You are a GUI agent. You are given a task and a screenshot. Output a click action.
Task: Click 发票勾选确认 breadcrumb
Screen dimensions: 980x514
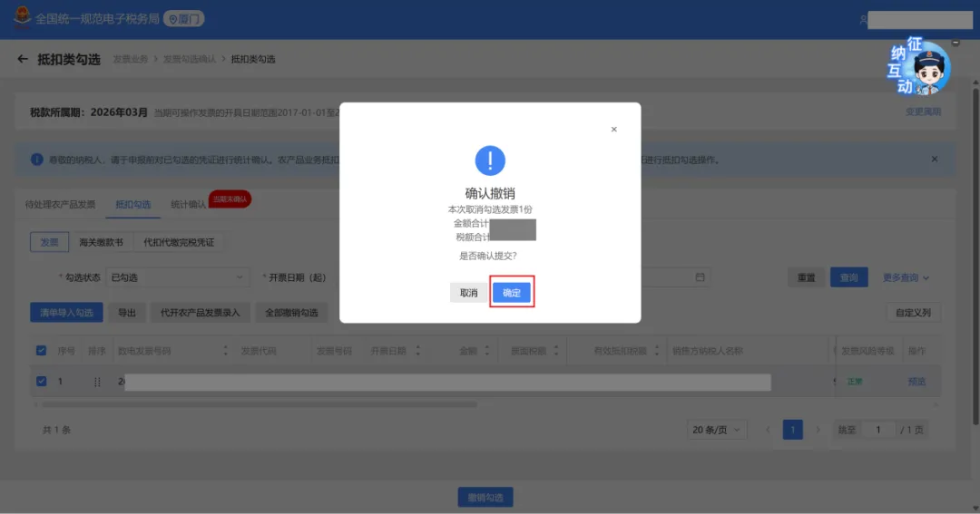click(190, 59)
